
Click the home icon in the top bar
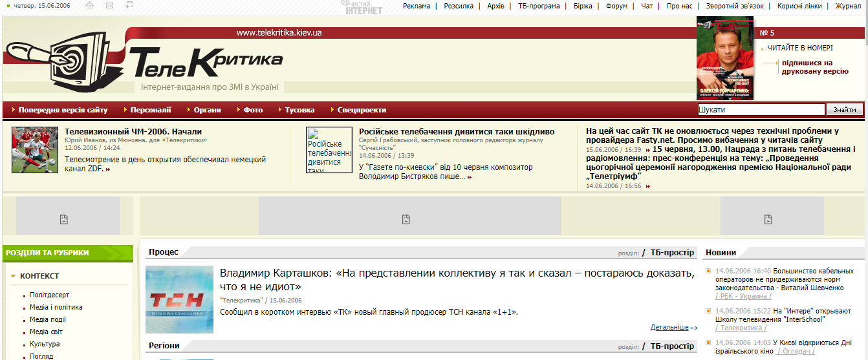[x=89, y=6]
